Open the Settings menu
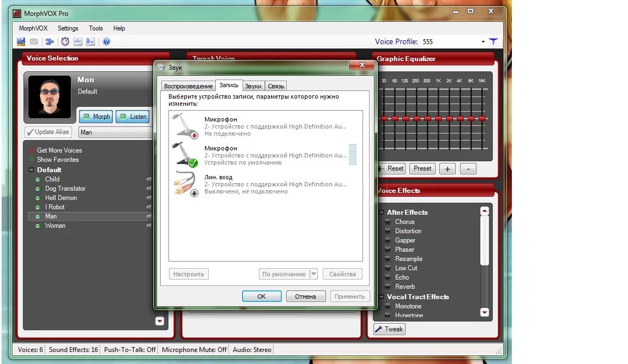 pos(68,28)
